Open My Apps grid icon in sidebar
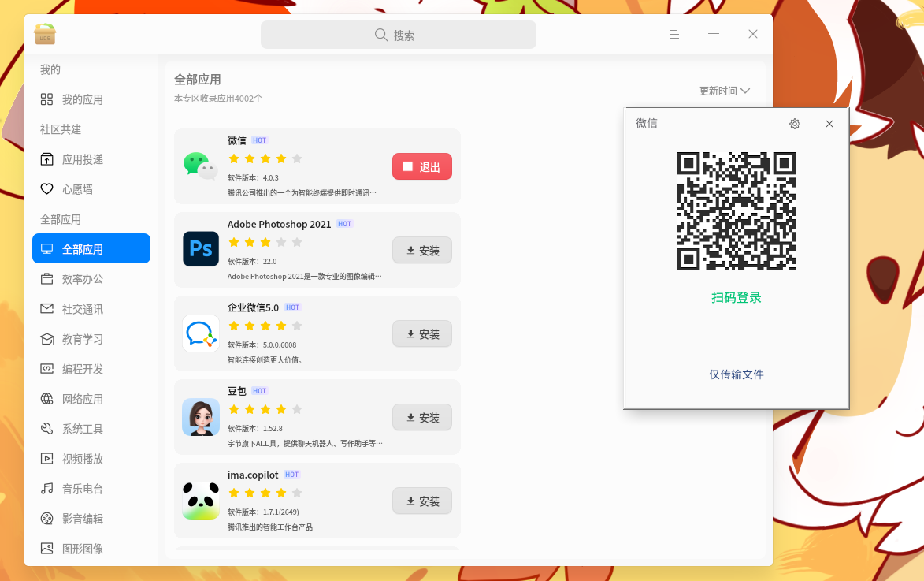The image size is (924, 581). tap(47, 99)
